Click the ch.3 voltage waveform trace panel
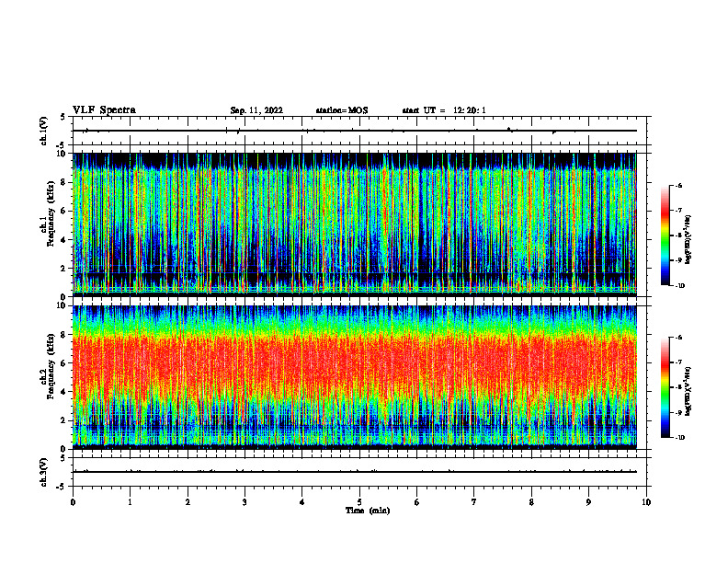 361,472
